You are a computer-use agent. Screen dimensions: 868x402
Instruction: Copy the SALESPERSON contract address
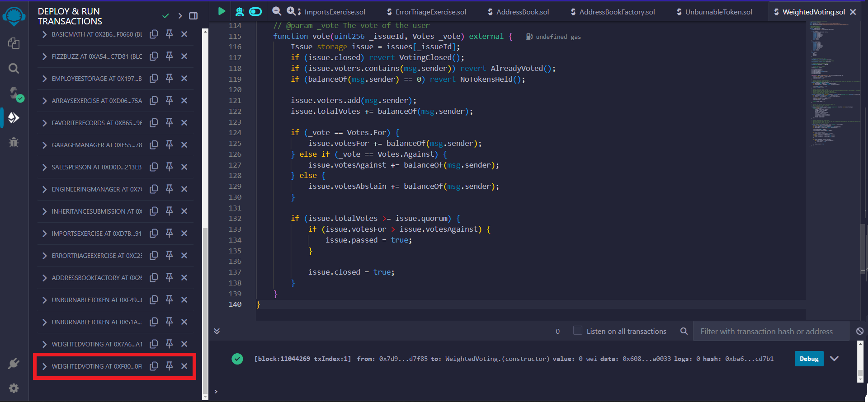[154, 167]
